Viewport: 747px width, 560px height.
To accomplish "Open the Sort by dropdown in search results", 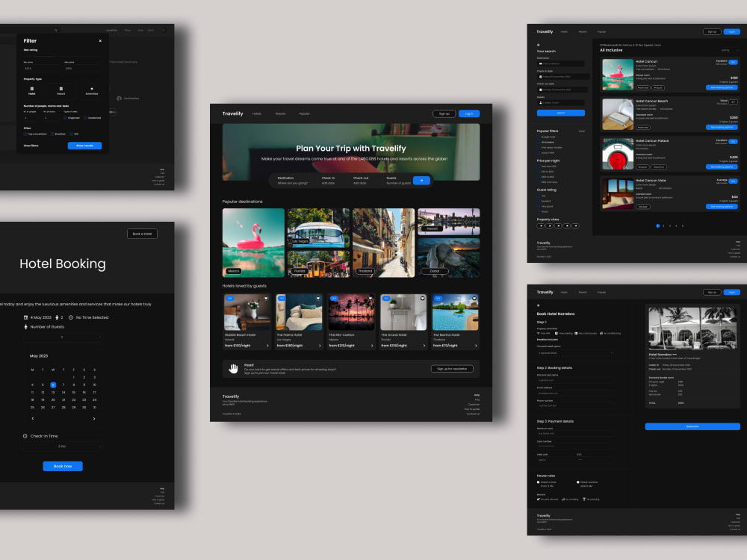I will (x=730, y=50).
